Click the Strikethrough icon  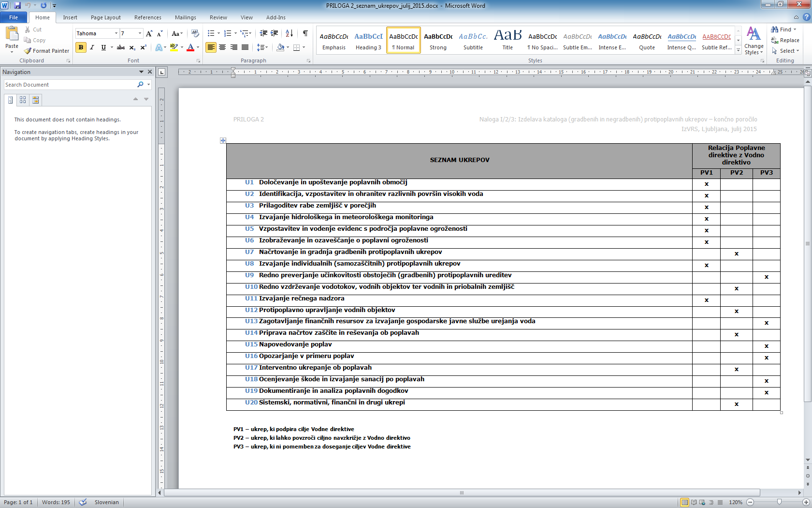coord(121,47)
